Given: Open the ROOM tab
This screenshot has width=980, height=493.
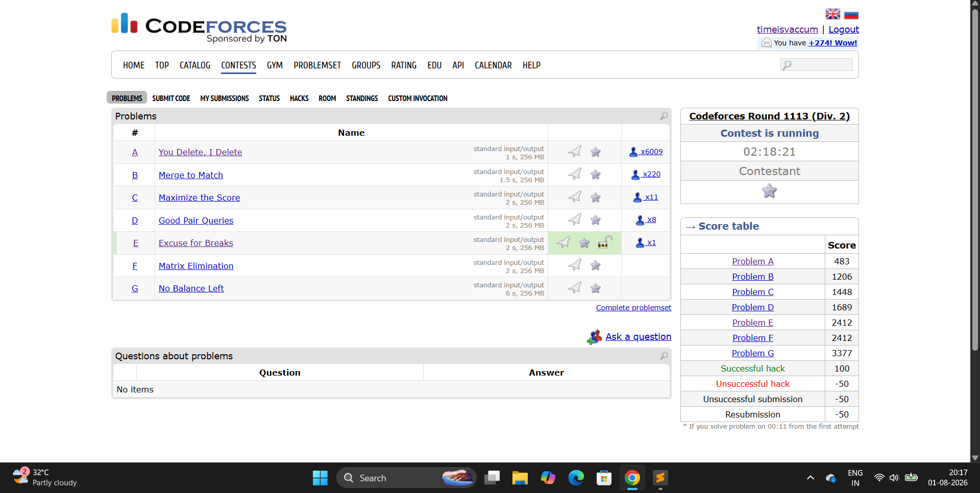Looking at the screenshot, I should [x=327, y=98].
